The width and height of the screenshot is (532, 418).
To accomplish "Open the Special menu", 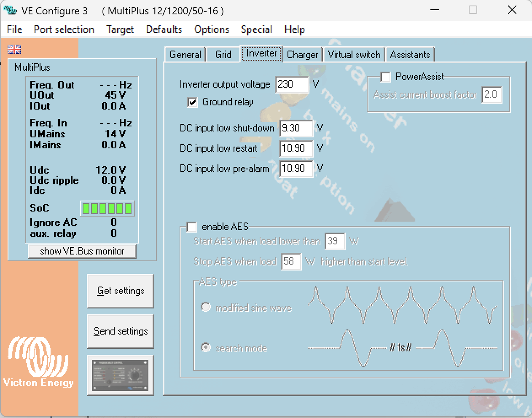I will (256, 29).
